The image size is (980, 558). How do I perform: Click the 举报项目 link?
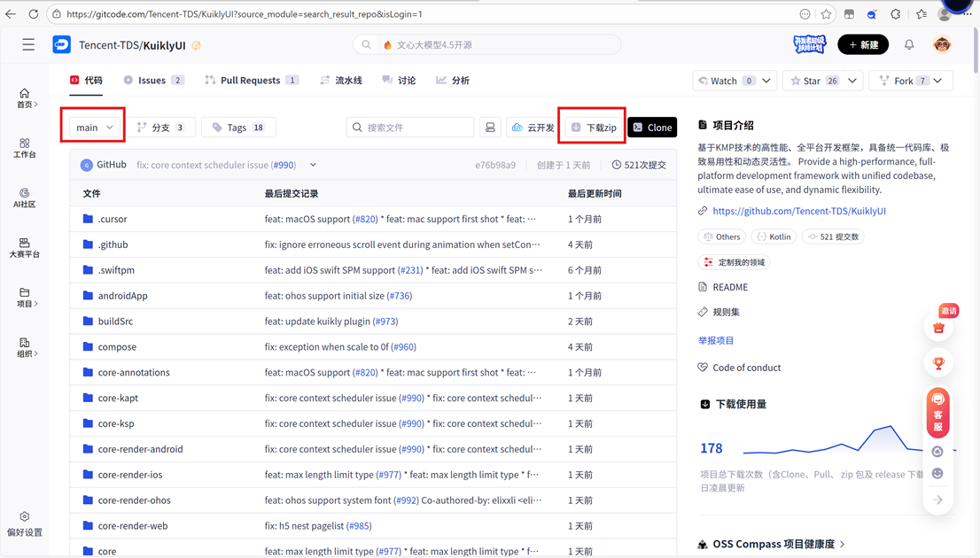(716, 340)
